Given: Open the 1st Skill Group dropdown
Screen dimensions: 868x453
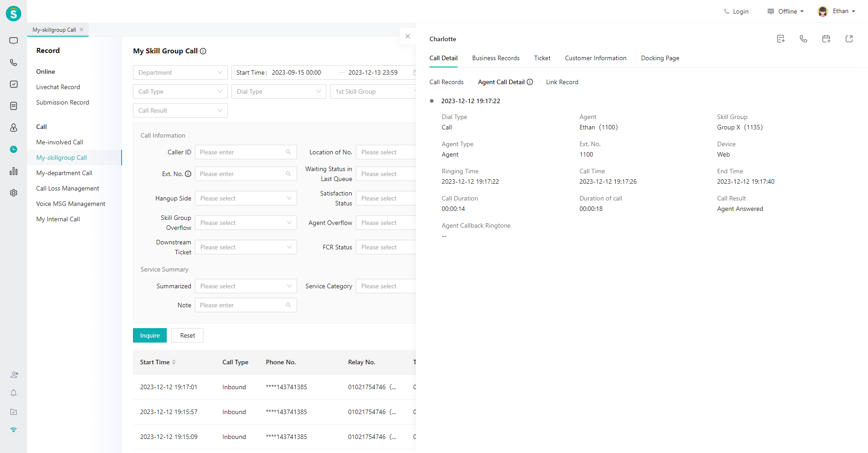Looking at the screenshot, I should tap(373, 91).
